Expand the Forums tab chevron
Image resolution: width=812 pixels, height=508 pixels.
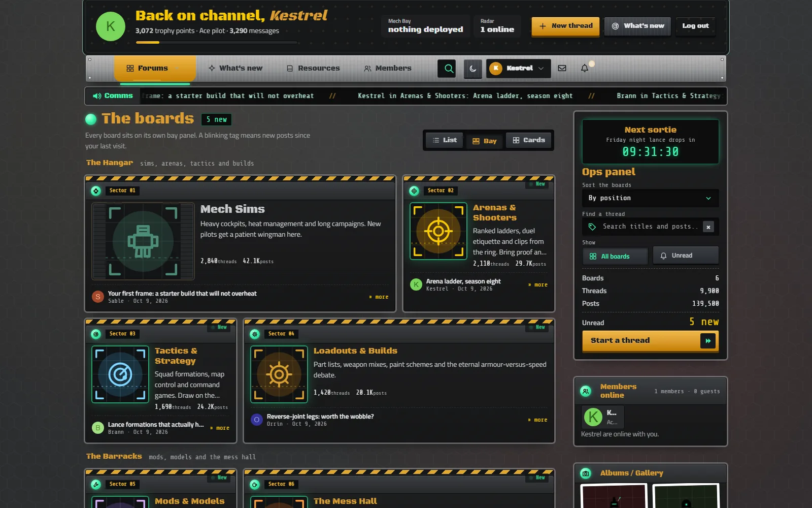[177, 68]
